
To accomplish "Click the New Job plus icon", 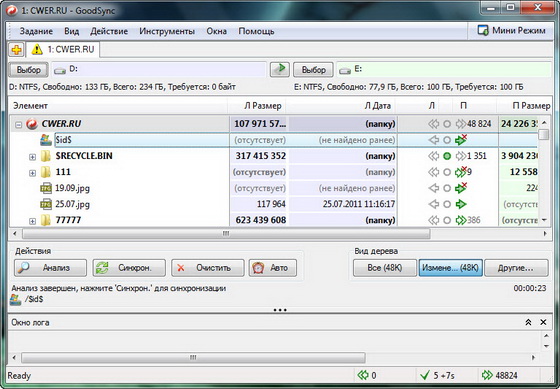I will 16,50.
